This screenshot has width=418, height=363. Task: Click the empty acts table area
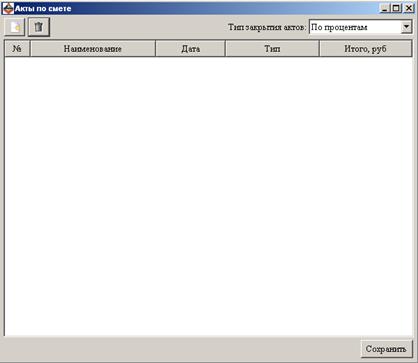tap(209, 197)
